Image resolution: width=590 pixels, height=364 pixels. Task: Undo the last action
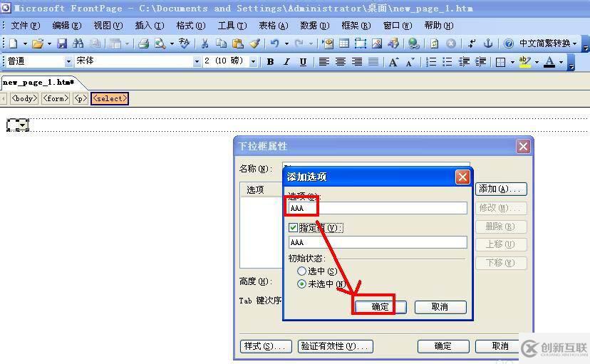(x=275, y=43)
